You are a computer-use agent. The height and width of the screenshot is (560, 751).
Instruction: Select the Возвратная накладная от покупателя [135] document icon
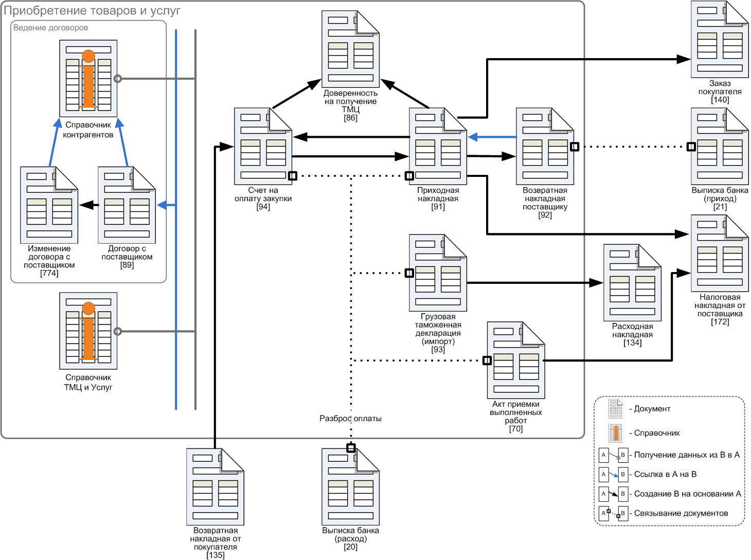click(216, 487)
